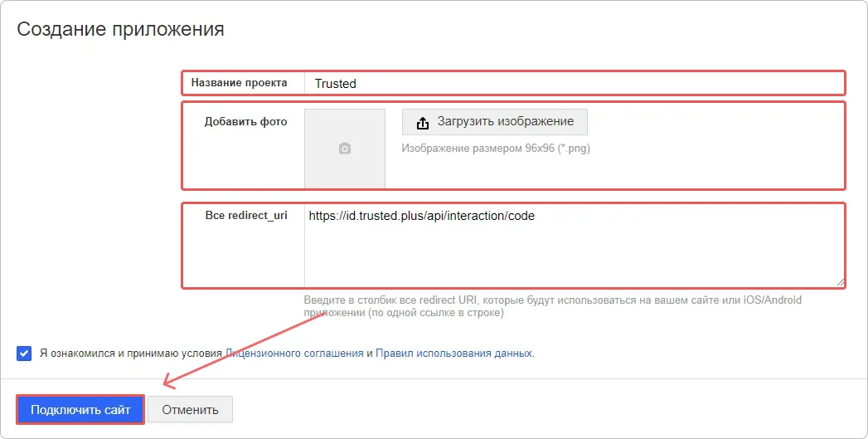868x439 pixels.
Task: Click the empty area of the redirect_uri textarea
Action: tap(572, 257)
